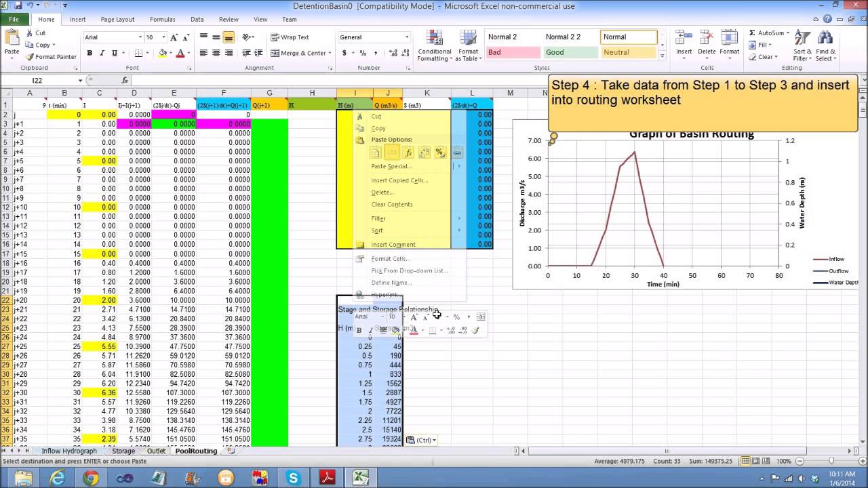Select the Bad cell style

[512, 52]
